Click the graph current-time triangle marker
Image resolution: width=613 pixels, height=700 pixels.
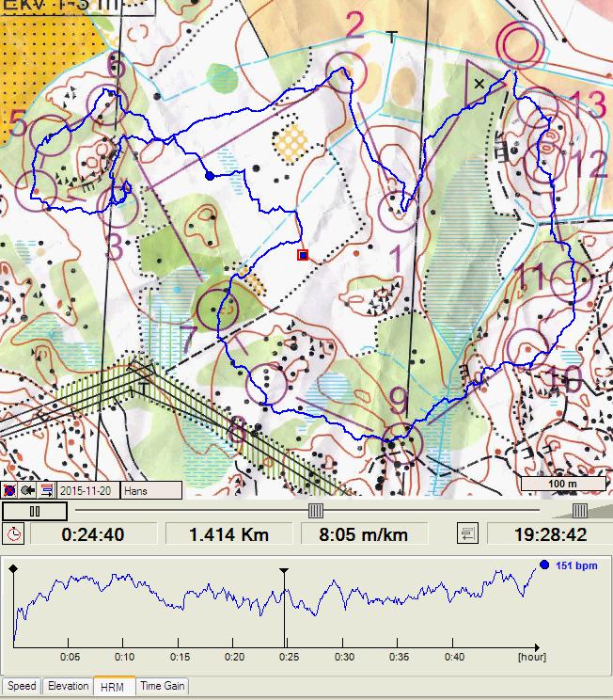click(284, 570)
